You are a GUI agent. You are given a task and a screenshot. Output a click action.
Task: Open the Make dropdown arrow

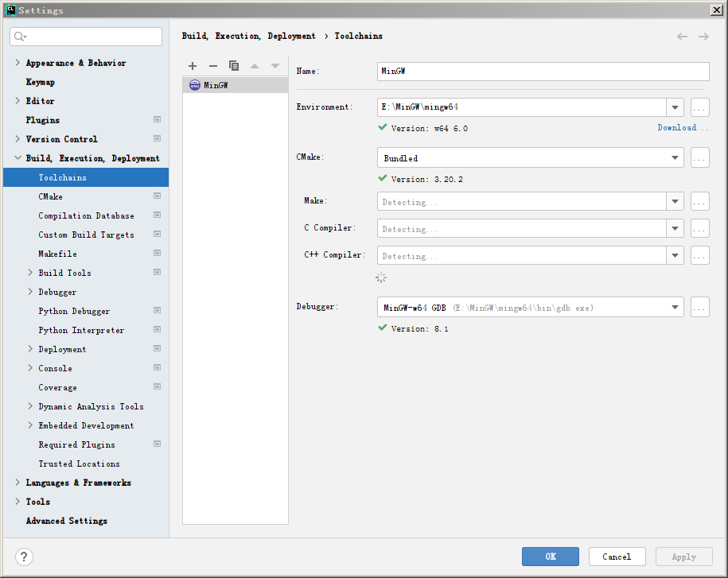click(675, 201)
